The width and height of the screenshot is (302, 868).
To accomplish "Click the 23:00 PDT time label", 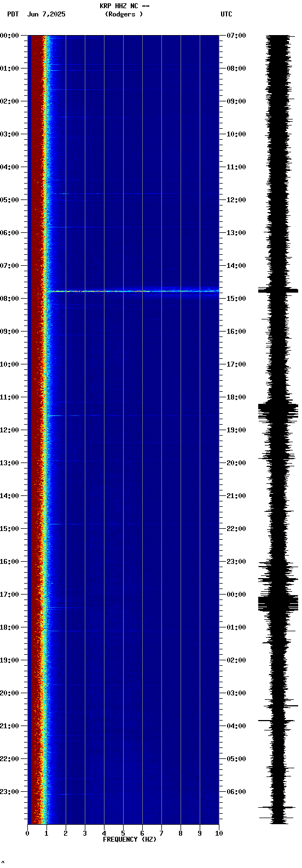I will 9,792.
